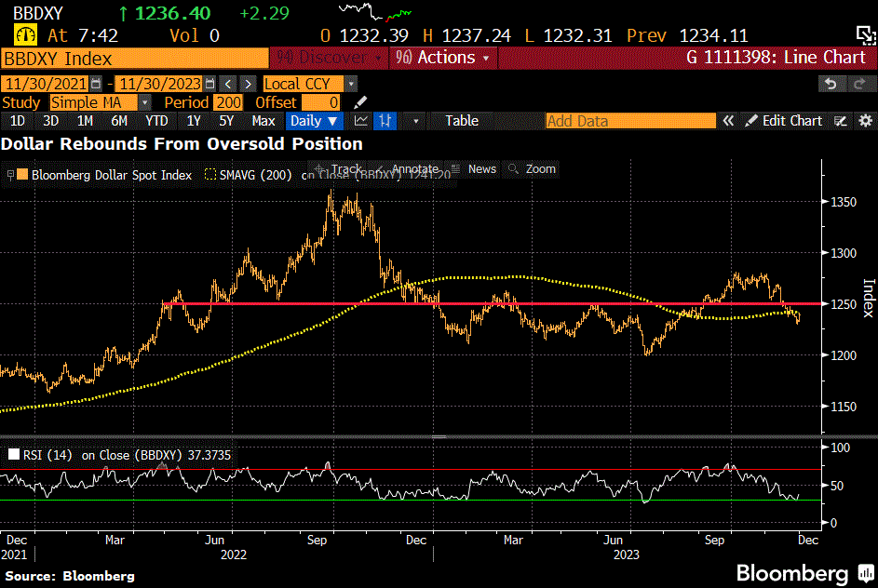Click the start date field 11/30/2021

pos(45,84)
